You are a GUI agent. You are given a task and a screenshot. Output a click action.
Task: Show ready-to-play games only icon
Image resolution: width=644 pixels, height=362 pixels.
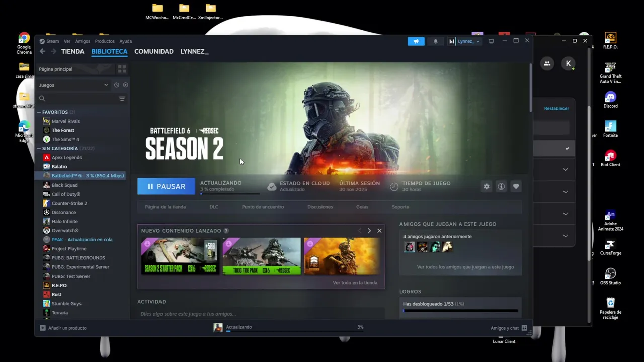[125, 85]
